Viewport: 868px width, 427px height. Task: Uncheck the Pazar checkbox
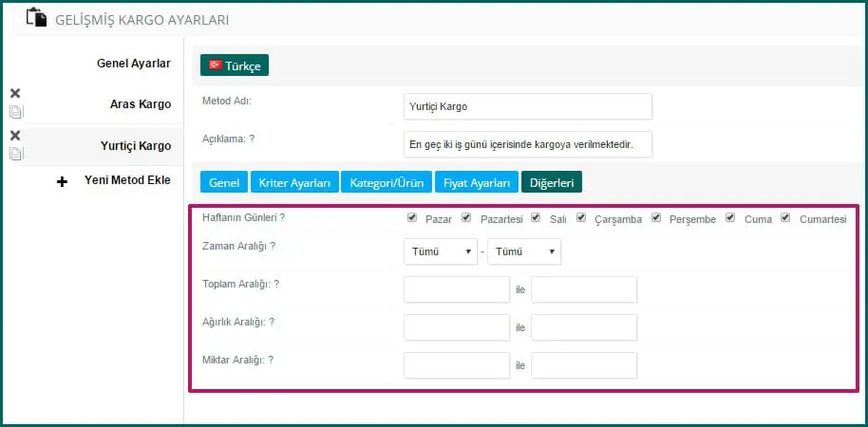coord(412,217)
